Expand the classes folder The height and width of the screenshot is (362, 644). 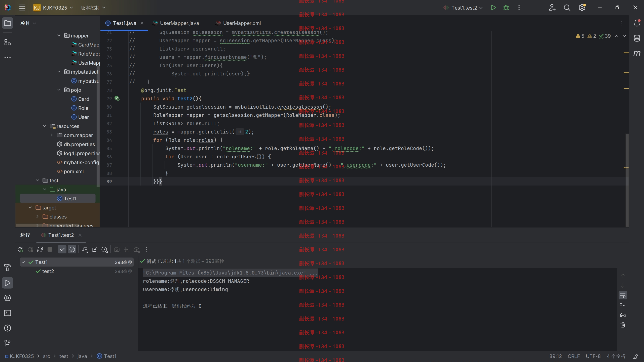(37, 217)
